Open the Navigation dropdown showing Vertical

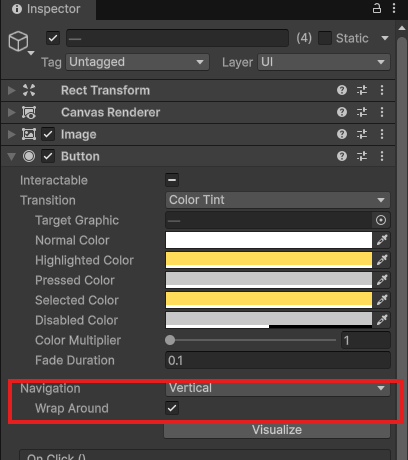tap(278, 388)
